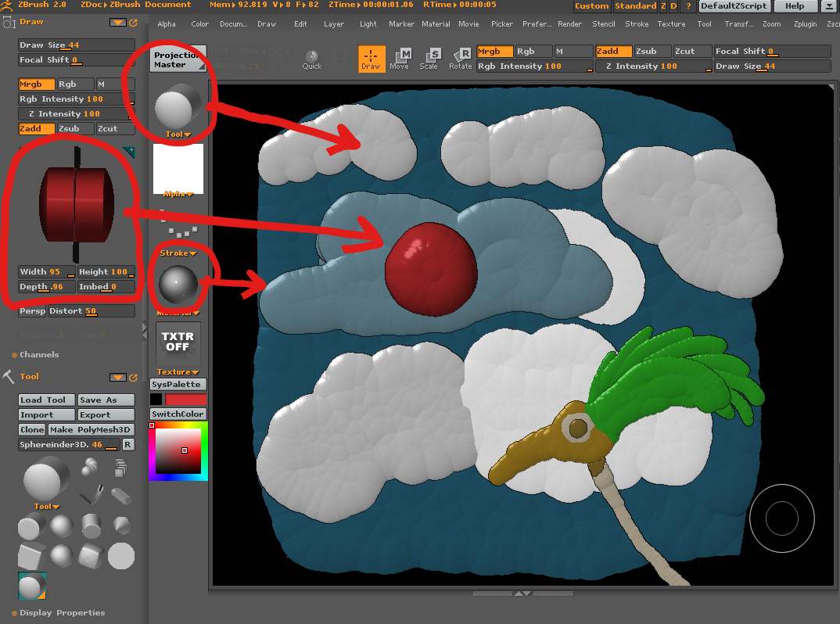
Task: Click the red main color swatch
Action: click(186, 400)
